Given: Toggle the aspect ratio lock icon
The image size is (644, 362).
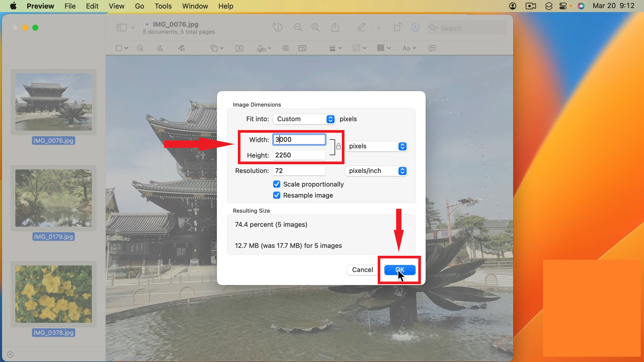Looking at the screenshot, I should pos(338,146).
